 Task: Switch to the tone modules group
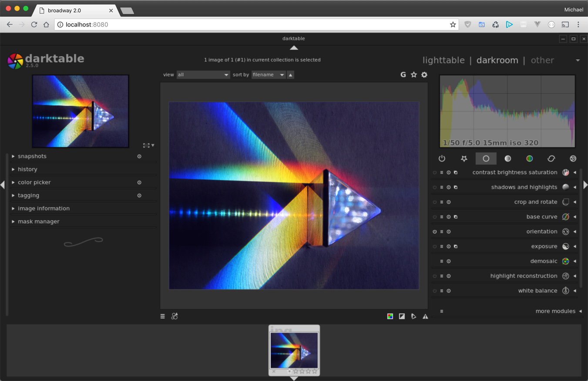coord(507,158)
